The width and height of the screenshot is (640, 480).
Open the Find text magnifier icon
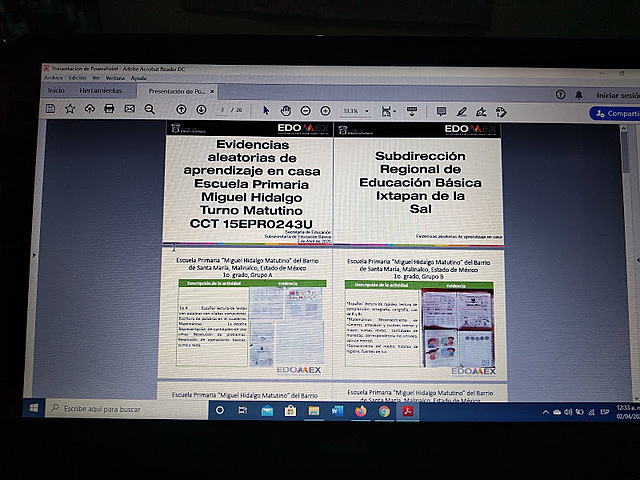(x=149, y=109)
